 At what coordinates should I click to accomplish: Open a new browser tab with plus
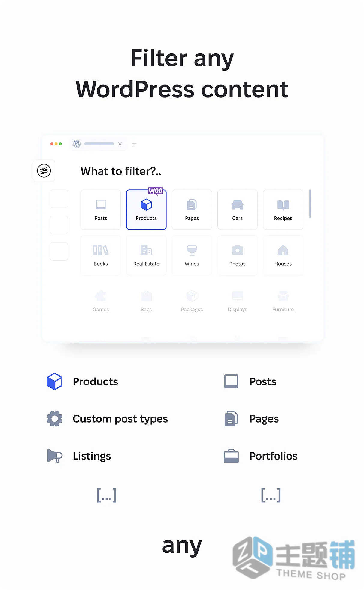coord(134,144)
